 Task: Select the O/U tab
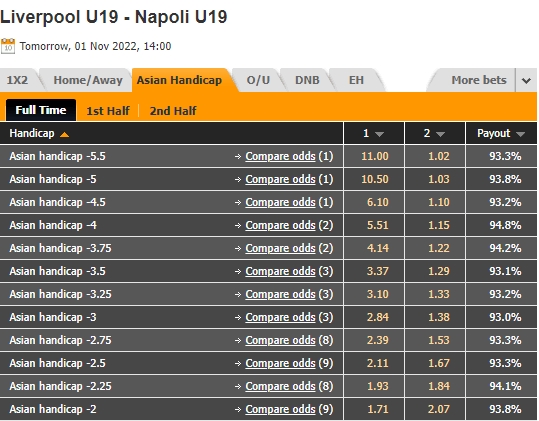coord(258,80)
